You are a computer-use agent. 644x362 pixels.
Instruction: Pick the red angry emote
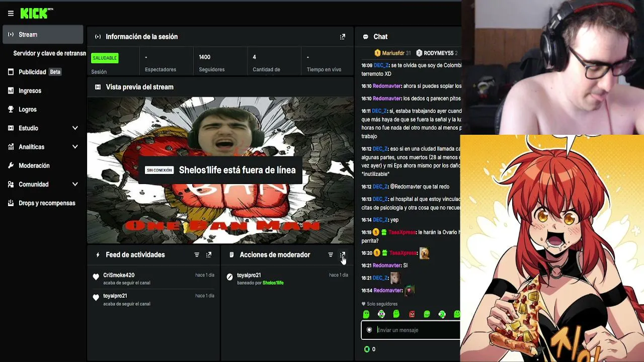click(412, 314)
